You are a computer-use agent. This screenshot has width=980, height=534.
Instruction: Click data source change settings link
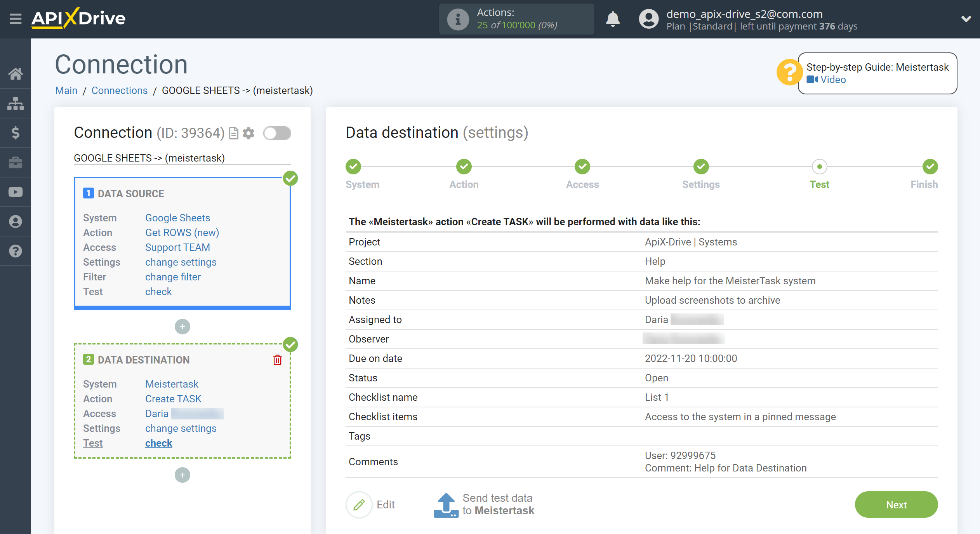(181, 262)
